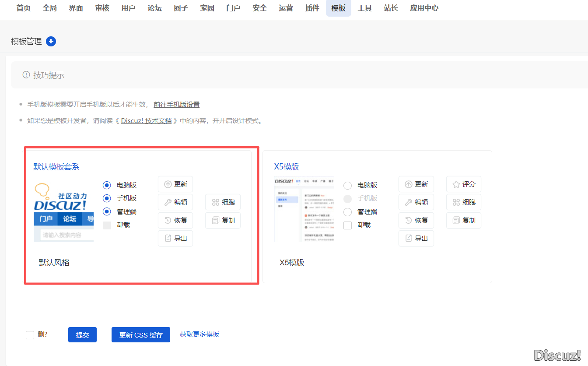Click the 默认模板套系 Discuz preview thumbnail

click(64, 212)
